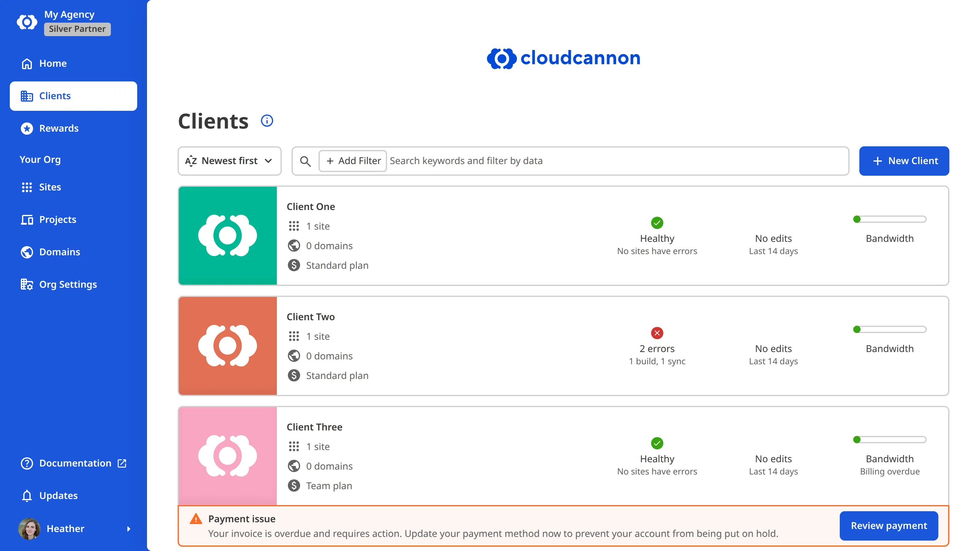The image size is (980, 551).
Task: Click the red error icon for Client Two
Action: click(x=657, y=333)
